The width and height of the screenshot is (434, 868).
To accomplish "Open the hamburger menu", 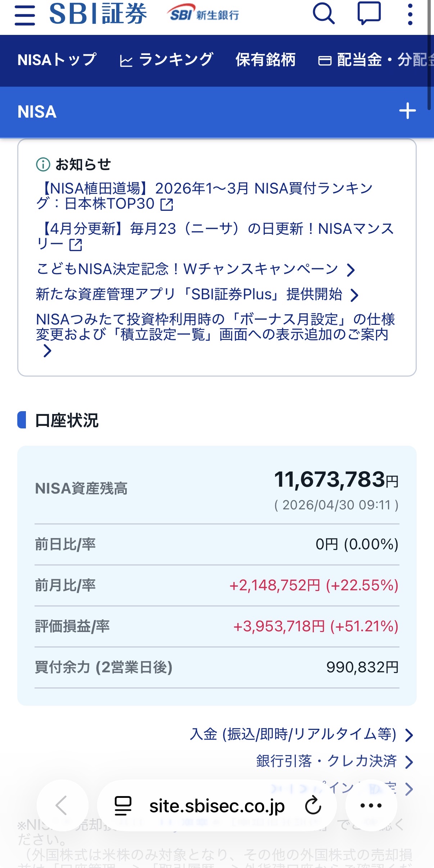I will 25,15.
